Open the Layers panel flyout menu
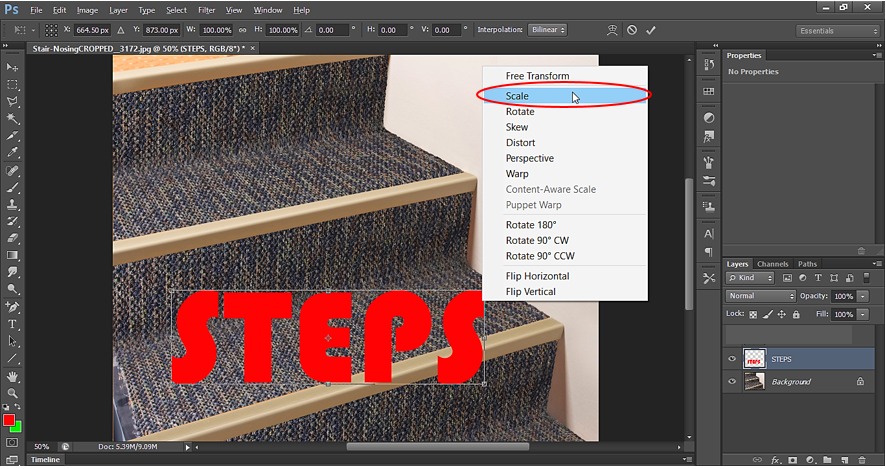 [x=877, y=264]
